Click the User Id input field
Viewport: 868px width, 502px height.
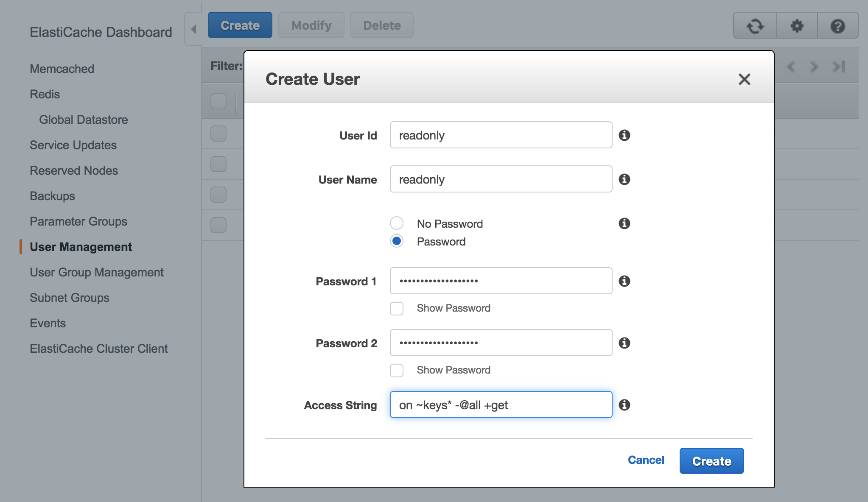[501, 134]
